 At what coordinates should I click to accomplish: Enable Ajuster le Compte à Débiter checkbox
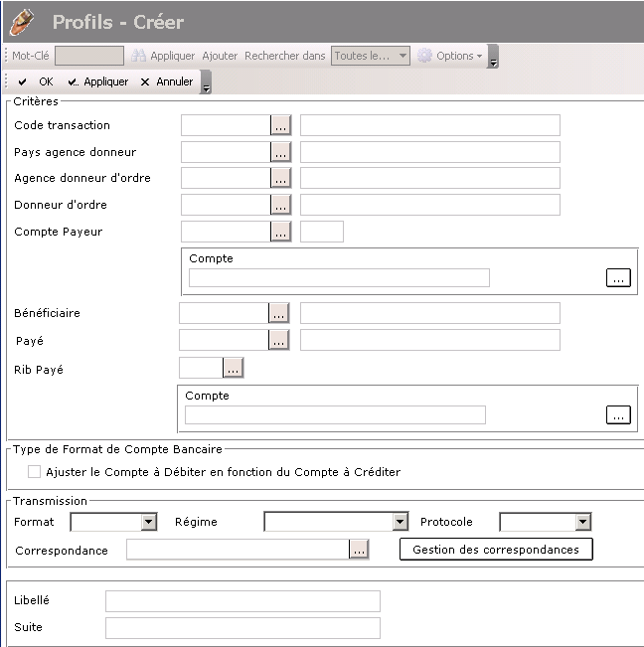point(35,472)
